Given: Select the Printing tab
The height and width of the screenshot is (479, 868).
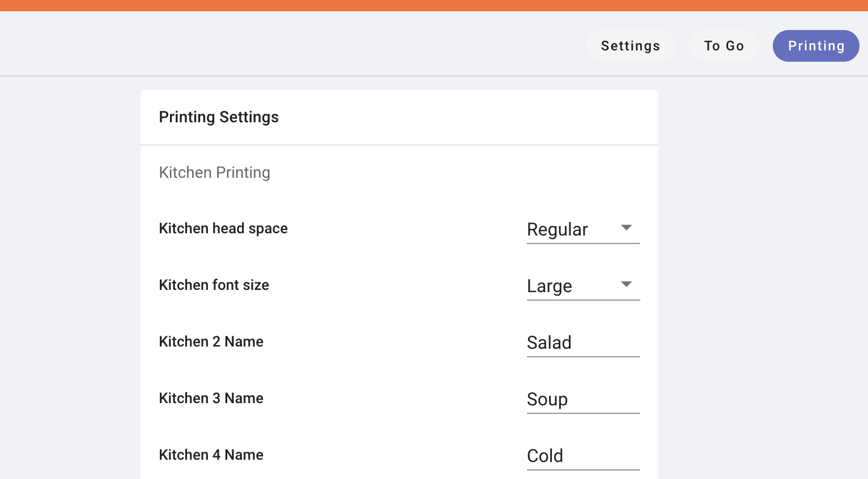Looking at the screenshot, I should [x=816, y=46].
